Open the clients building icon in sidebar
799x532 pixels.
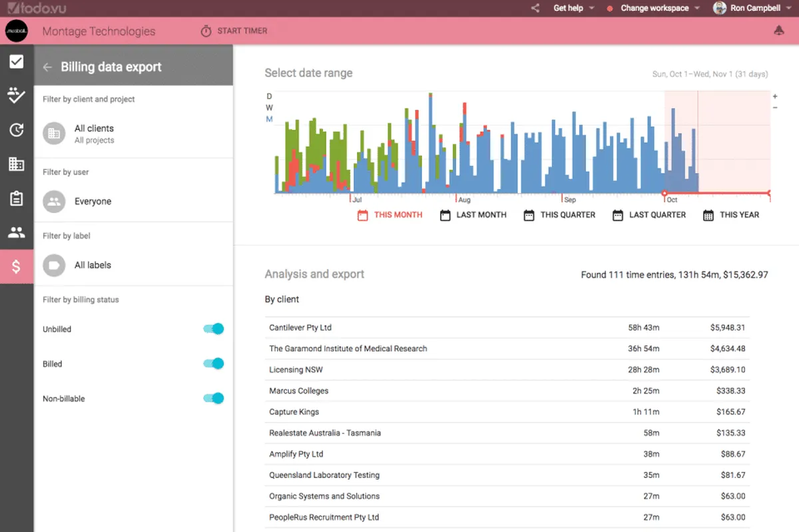click(x=17, y=164)
